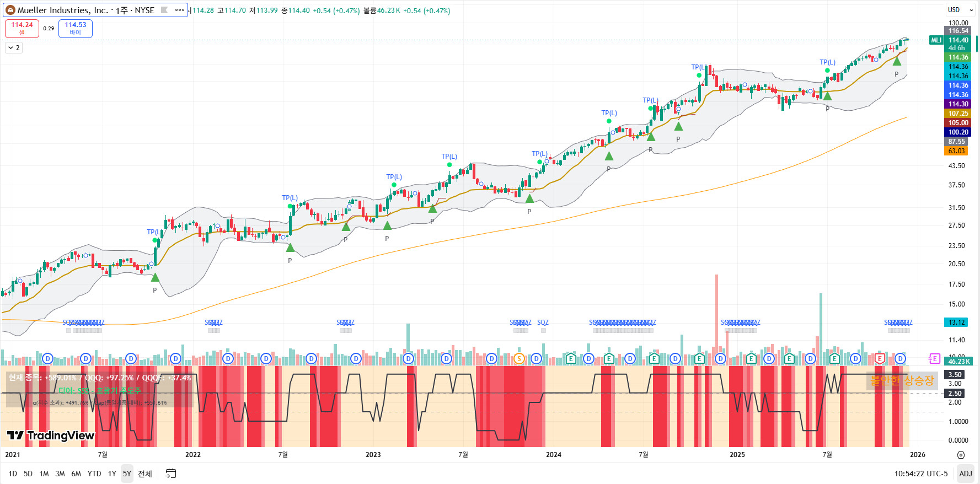
Task: Click the orange 불안한 상승장 label
Action: (x=902, y=380)
